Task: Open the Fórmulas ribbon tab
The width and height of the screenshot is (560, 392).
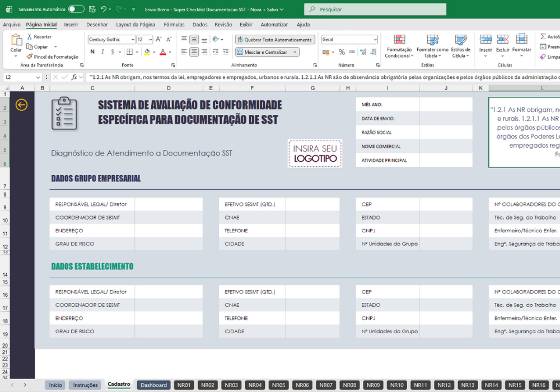Action: pos(174,25)
